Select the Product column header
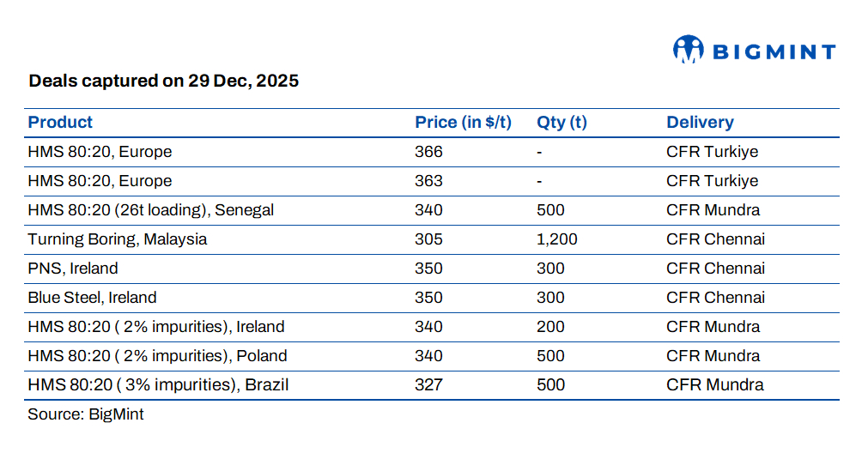 click(60, 123)
